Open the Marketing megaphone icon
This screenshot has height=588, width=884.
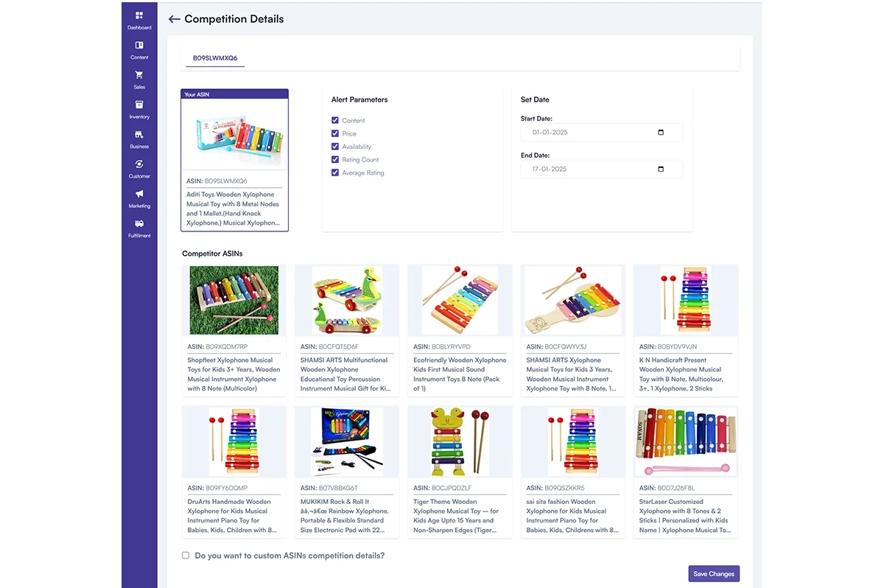coord(139,195)
